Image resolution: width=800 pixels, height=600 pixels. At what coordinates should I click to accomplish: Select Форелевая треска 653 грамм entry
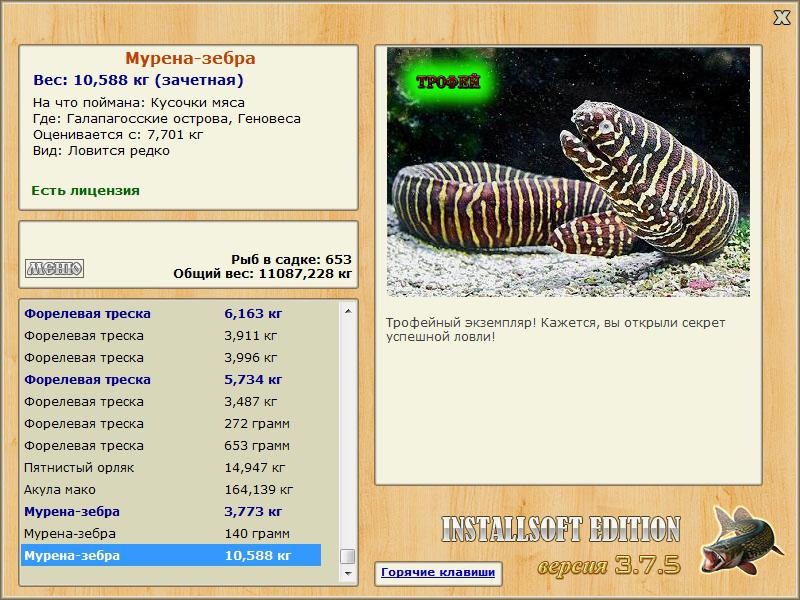[171, 445]
